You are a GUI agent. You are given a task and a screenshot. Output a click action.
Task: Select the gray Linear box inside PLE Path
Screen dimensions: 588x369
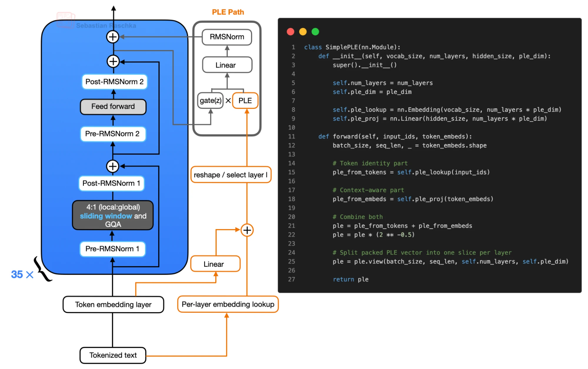point(227,65)
